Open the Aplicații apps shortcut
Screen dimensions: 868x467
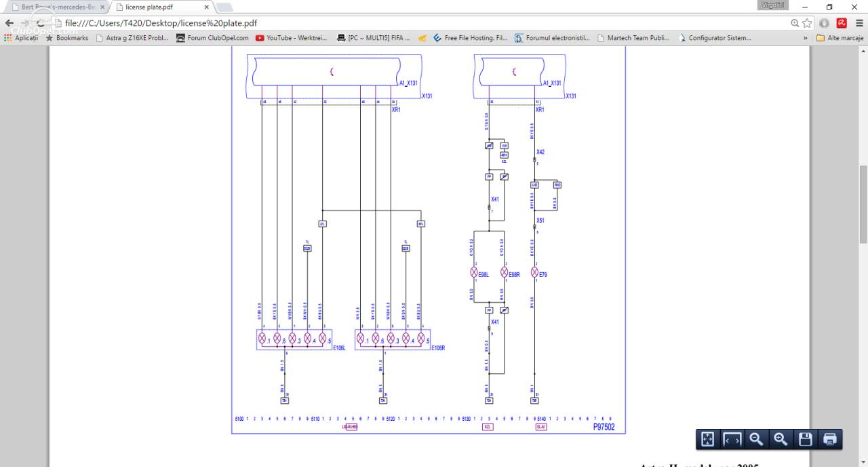(21, 38)
